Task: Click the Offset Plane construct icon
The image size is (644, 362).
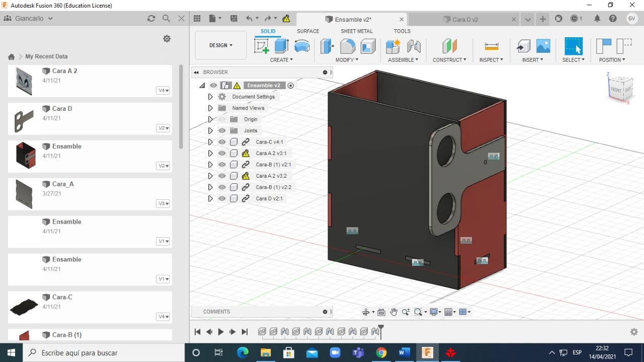Action: point(449,46)
